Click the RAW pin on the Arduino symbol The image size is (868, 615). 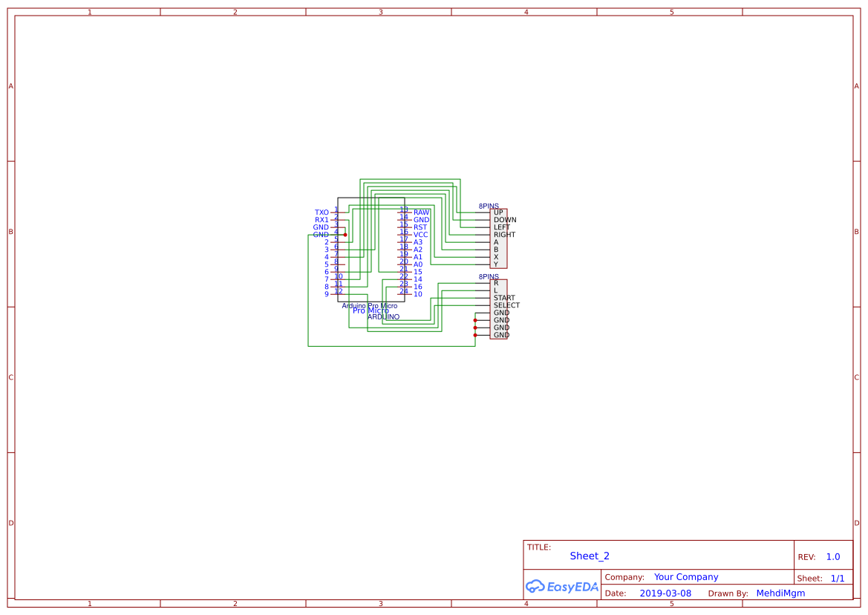tap(421, 212)
